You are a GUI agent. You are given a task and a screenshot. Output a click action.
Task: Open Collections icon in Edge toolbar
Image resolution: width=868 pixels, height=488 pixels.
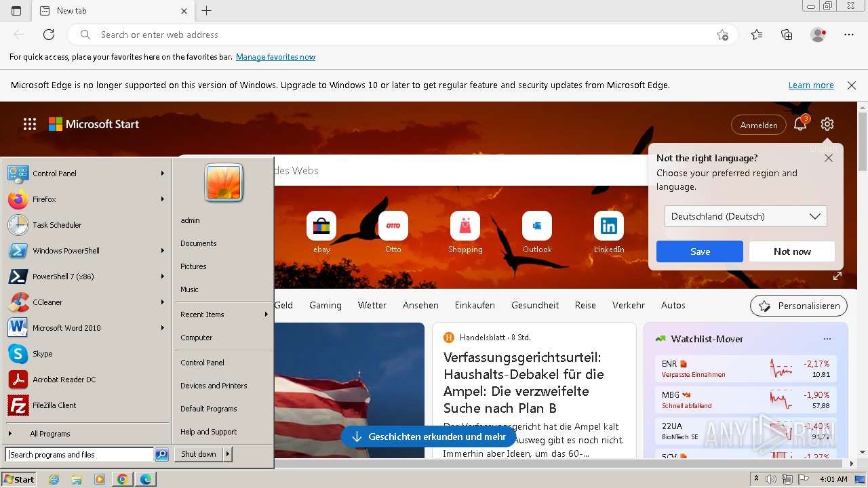tap(787, 35)
